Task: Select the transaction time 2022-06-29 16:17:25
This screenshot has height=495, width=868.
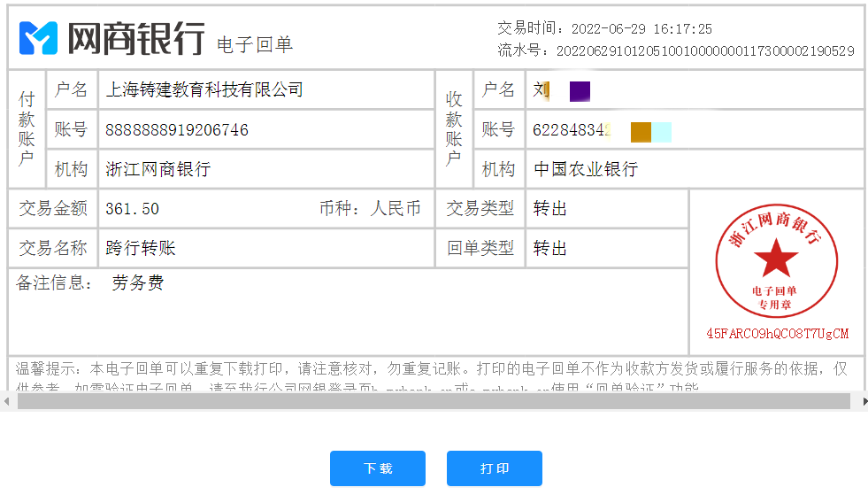Action: 641,29
